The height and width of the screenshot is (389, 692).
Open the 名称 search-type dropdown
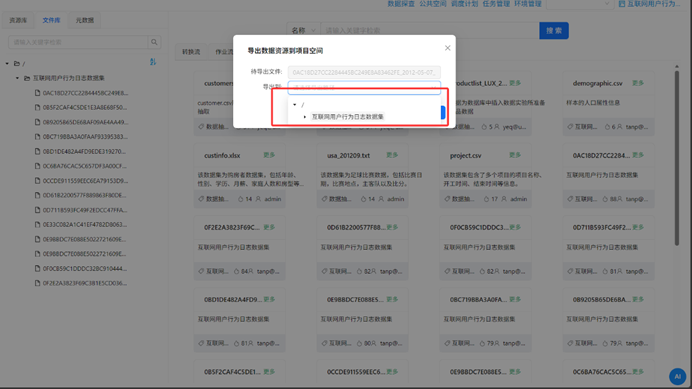click(303, 30)
